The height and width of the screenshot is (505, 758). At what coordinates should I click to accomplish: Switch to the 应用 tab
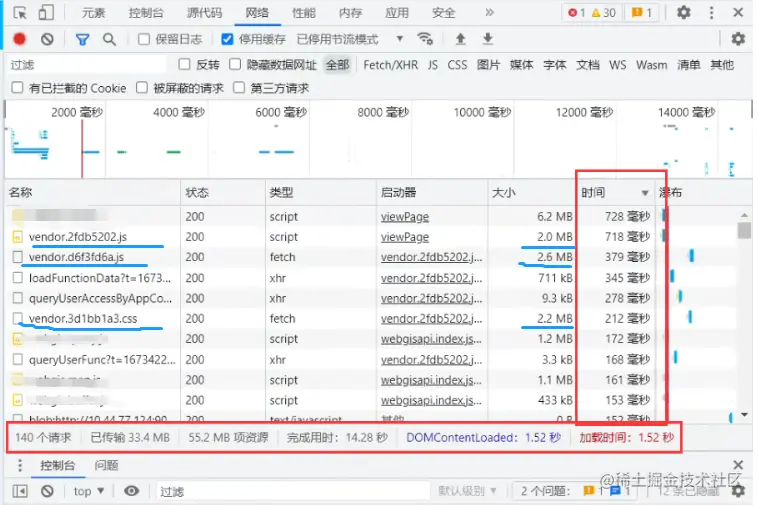coord(397,13)
